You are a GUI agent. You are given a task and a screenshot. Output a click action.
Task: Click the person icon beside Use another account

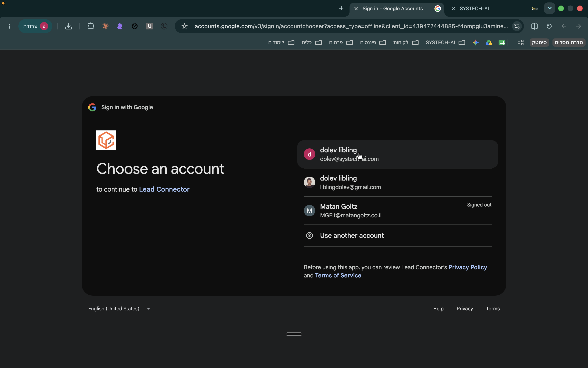[x=309, y=235]
